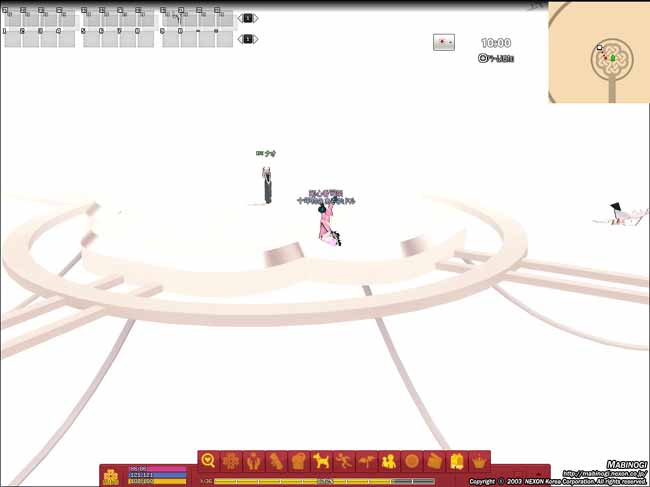The image size is (650, 487).
Task: Select the F5 hotkey slot
Action: [x=91, y=19]
